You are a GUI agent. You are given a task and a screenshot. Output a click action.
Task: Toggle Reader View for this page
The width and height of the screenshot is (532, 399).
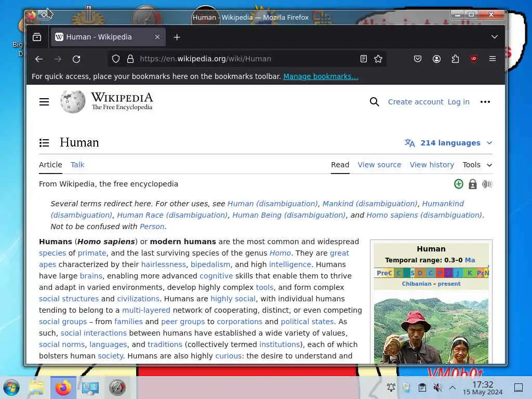click(x=363, y=59)
